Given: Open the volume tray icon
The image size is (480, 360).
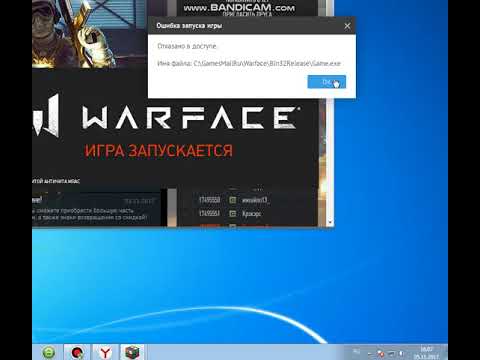Looking at the screenshot, I should (402, 354).
